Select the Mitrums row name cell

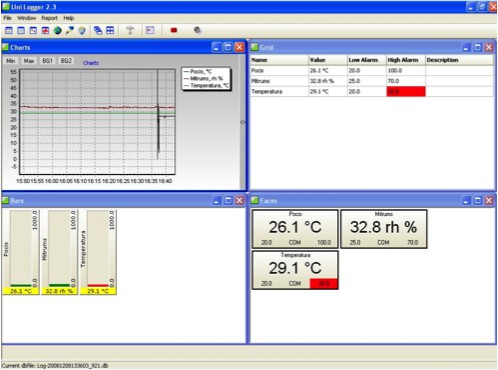coord(279,81)
